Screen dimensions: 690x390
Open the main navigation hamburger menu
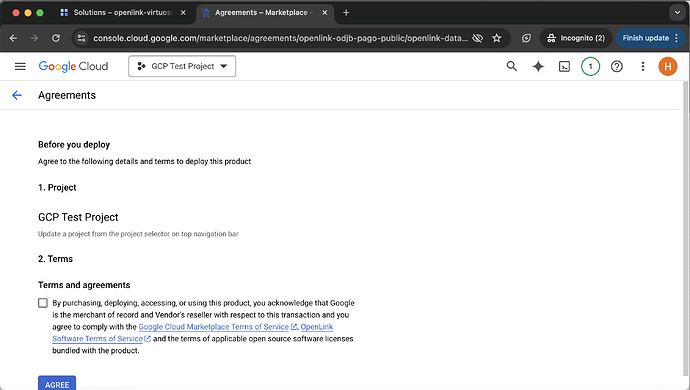point(20,66)
